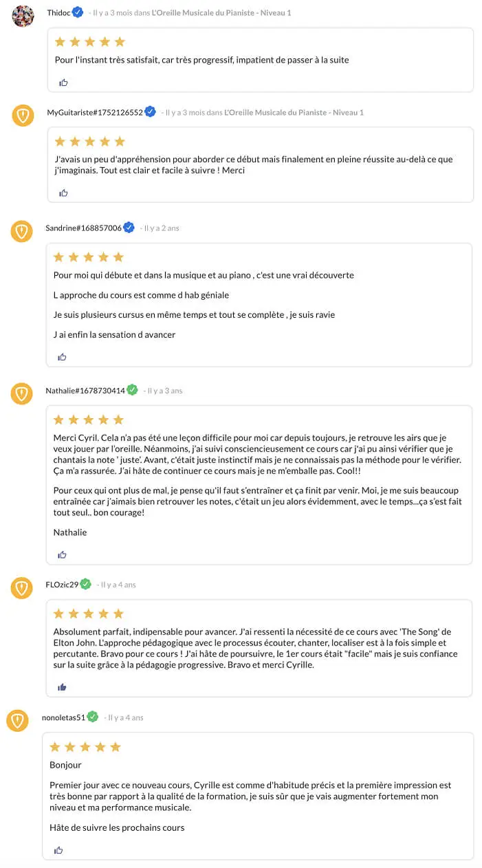
Task: Like Thidoc's review with thumbs-up
Action: tap(64, 83)
